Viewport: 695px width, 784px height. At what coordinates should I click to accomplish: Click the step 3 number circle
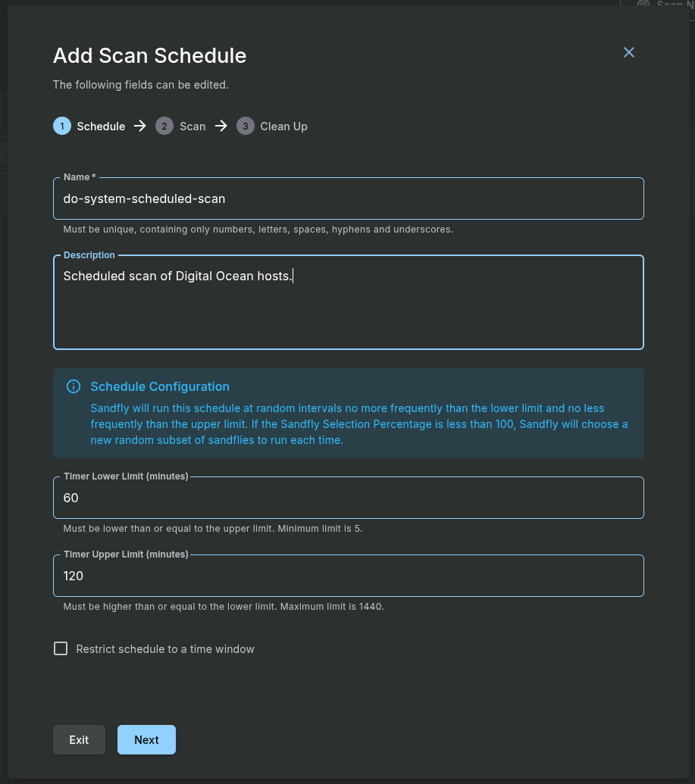(x=245, y=126)
